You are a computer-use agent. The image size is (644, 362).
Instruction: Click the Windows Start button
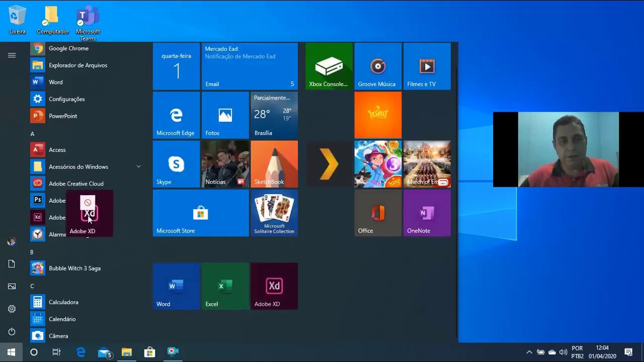11,352
